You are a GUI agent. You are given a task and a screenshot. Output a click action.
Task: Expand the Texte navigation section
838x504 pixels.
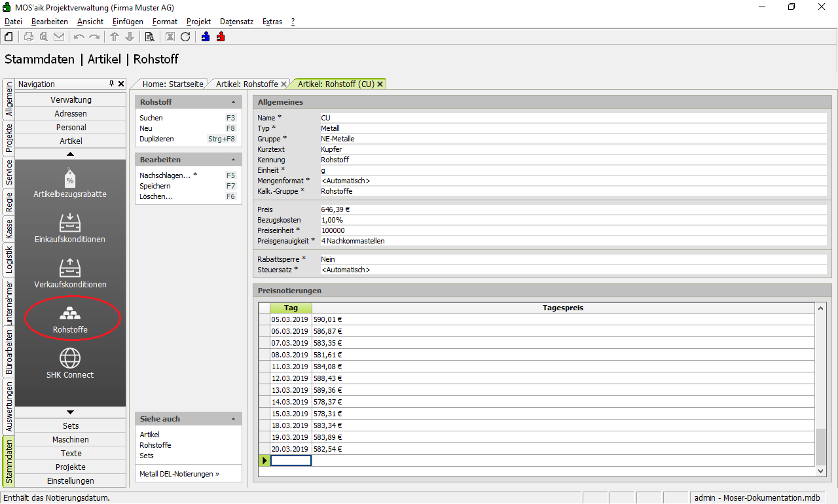pyautogui.click(x=71, y=454)
